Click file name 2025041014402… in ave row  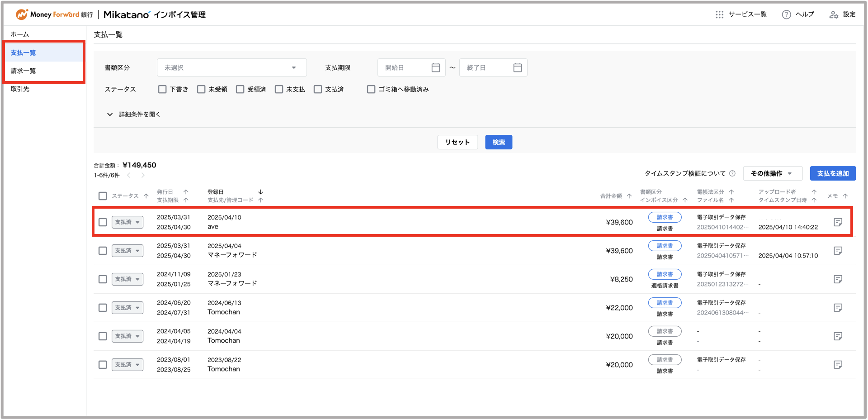pos(722,227)
